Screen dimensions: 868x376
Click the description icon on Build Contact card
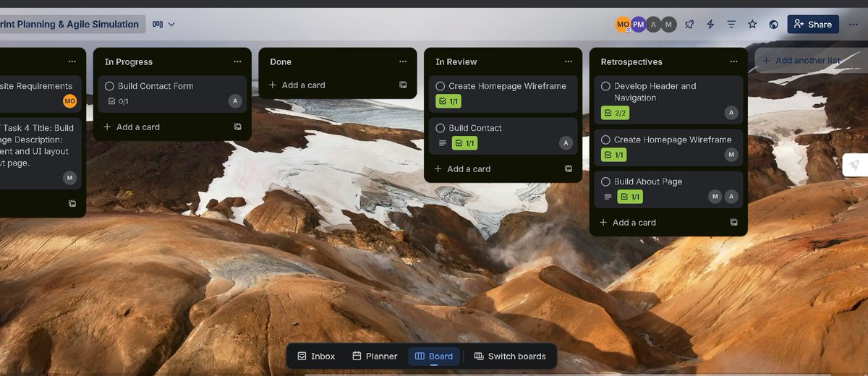tap(443, 143)
